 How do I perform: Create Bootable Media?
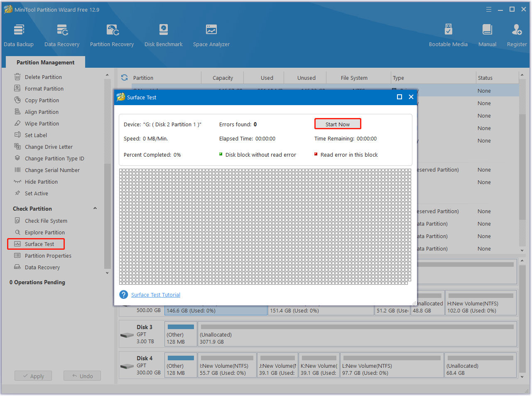[448, 35]
